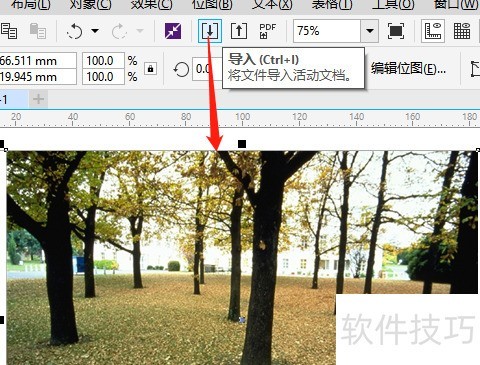Image resolution: width=480 pixels, height=365 pixels.
Task: Click the left-middle selection handle
Action: [2, 320]
